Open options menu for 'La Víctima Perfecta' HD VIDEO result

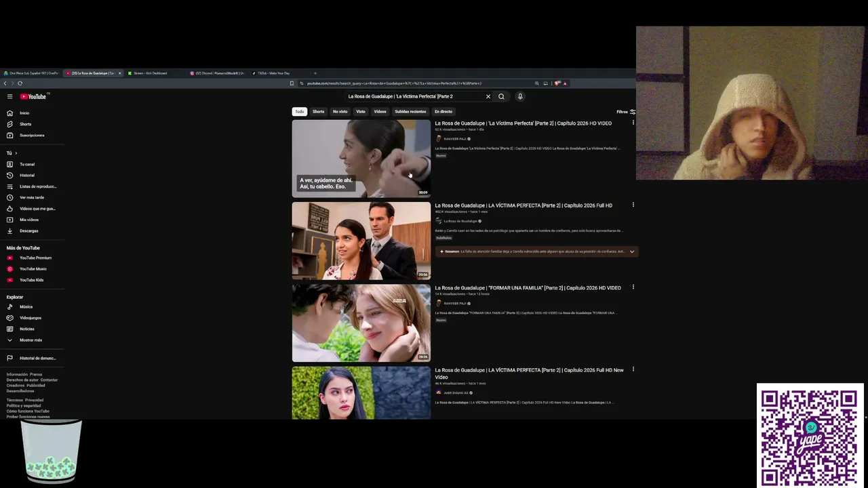click(633, 123)
